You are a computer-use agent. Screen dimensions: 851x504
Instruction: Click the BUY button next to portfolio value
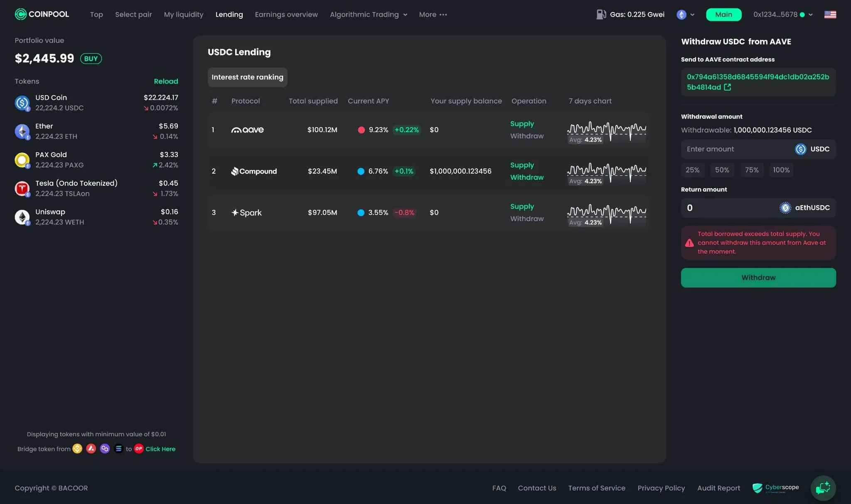point(91,59)
